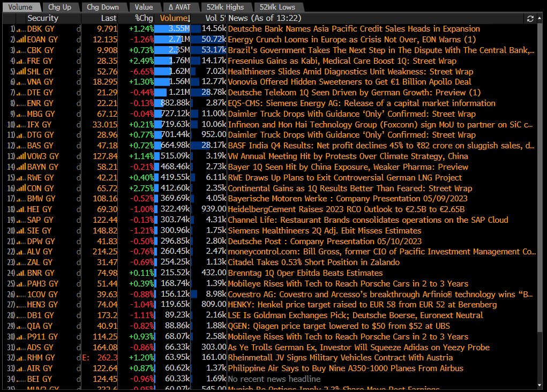Open the Rheinmetall JV Military Vehicles headline

pyautogui.click(x=341, y=358)
